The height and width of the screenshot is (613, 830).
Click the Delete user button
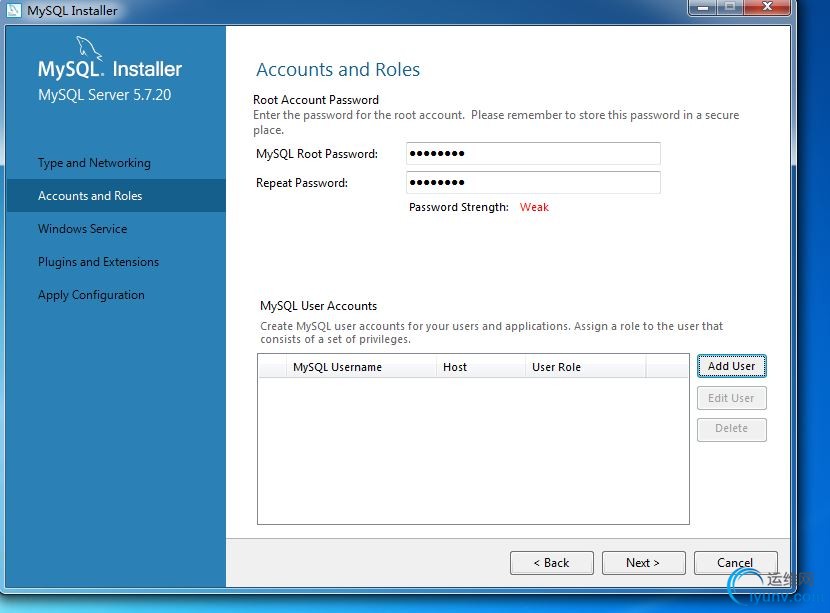point(732,429)
